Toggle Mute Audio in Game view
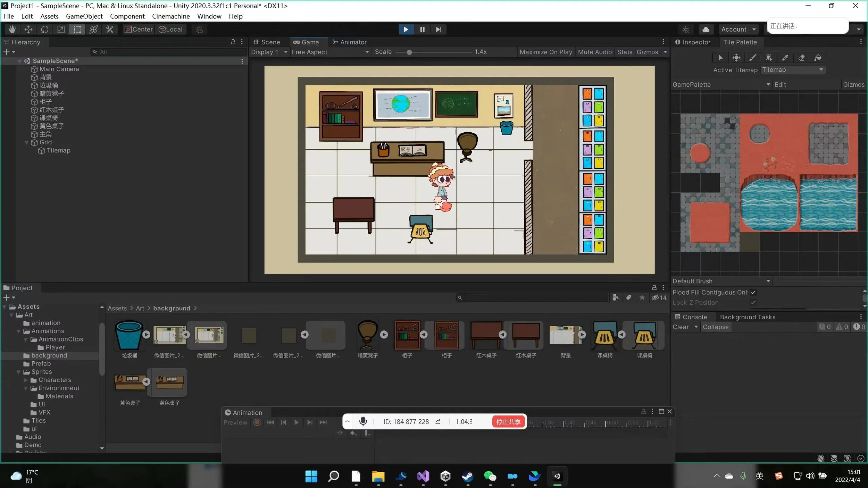The width and height of the screenshot is (868, 488). (594, 52)
